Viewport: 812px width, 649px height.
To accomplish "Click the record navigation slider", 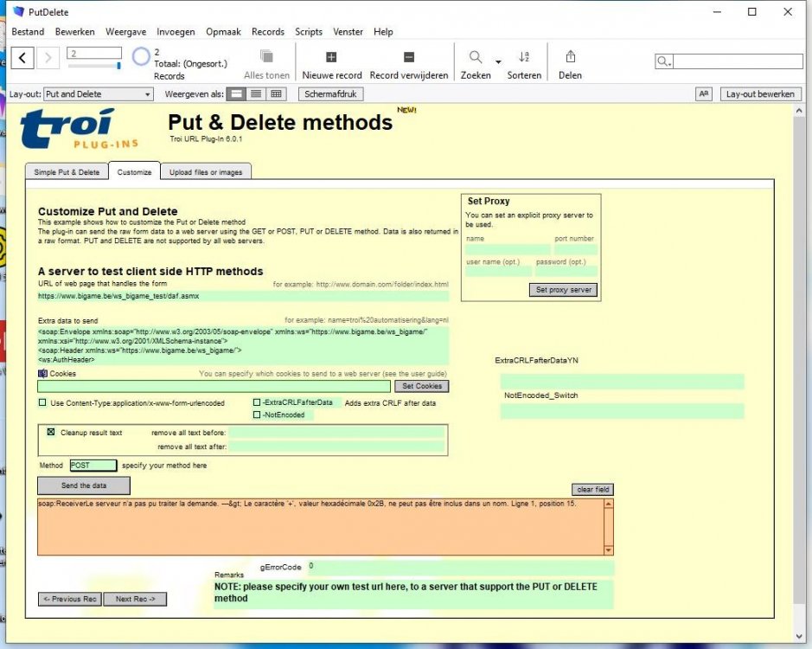I will pyautogui.click(x=94, y=66).
